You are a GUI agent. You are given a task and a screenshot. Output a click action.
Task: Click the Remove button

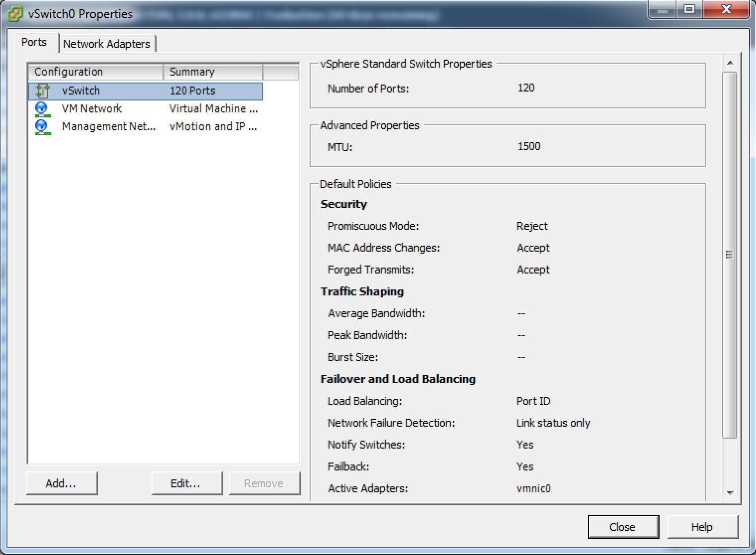(x=264, y=483)
